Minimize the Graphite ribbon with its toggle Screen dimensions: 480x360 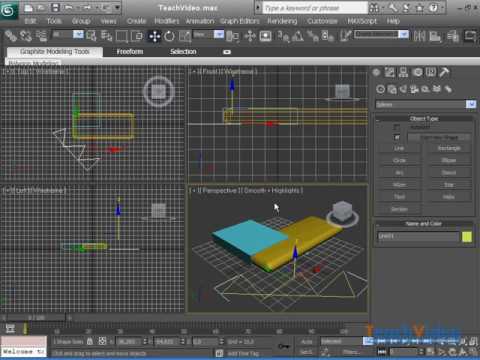coord(227,52)
